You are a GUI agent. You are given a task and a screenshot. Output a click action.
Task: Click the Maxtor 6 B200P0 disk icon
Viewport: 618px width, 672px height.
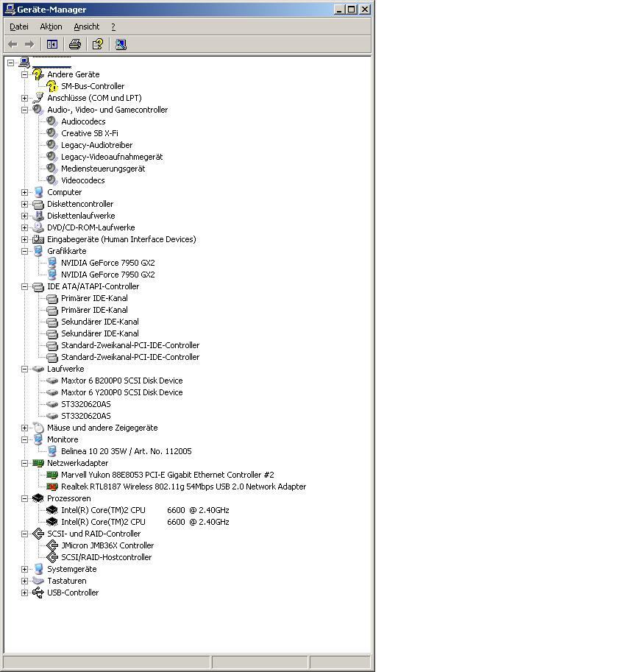click(x=51, y=380)
